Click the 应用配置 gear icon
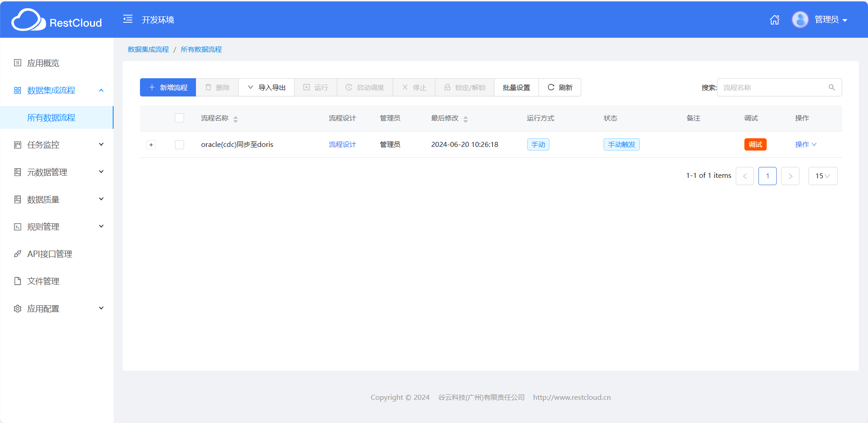This screenshot has height=423, width=868. [x=18, y=308]
